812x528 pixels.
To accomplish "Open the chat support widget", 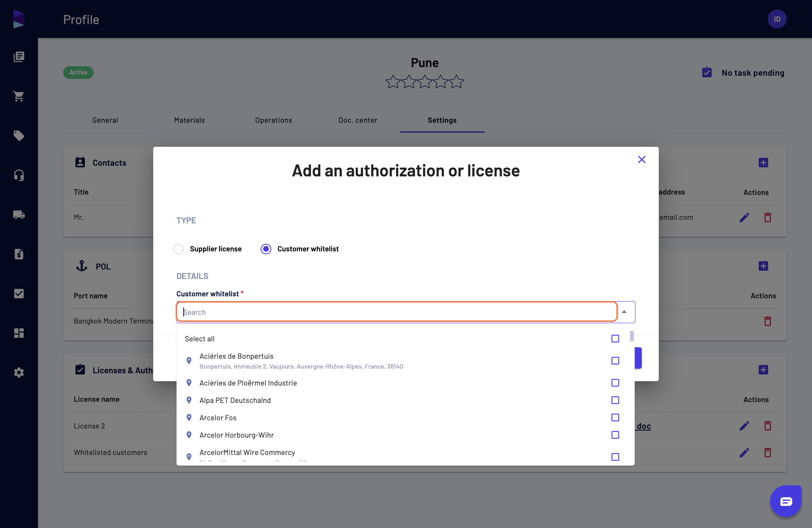I will [x=786, y=501].
